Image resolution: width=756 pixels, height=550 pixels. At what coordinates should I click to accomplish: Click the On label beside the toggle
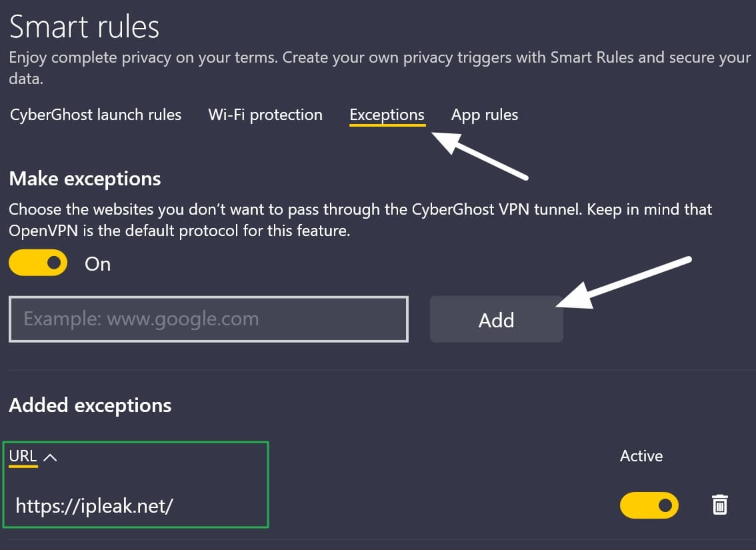point(98,264)
